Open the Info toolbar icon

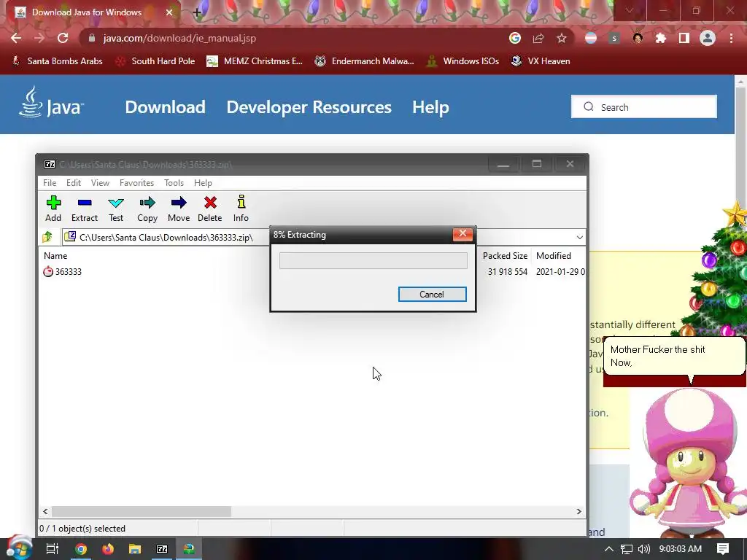(x=241, y=209)
